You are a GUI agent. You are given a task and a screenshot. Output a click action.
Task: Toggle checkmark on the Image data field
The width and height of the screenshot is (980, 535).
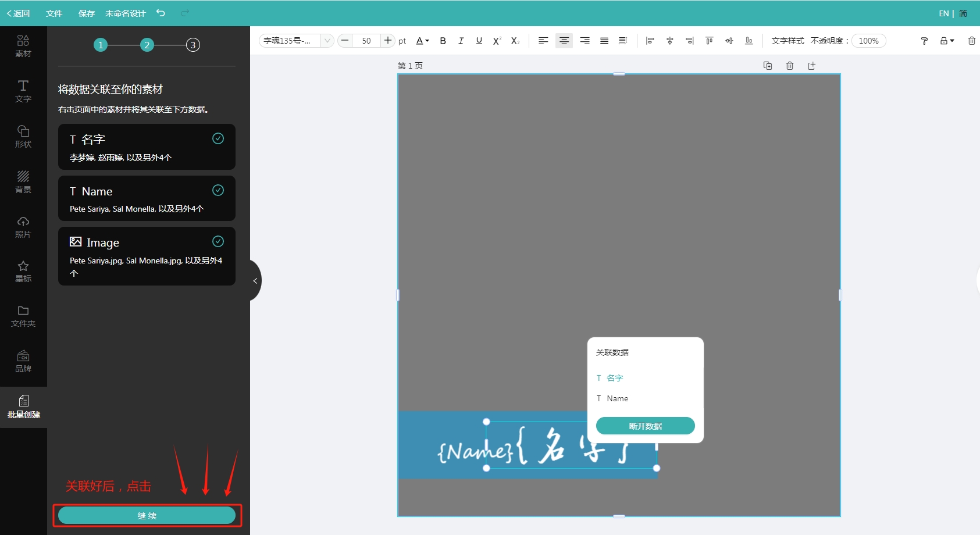(x=218, y=241)
